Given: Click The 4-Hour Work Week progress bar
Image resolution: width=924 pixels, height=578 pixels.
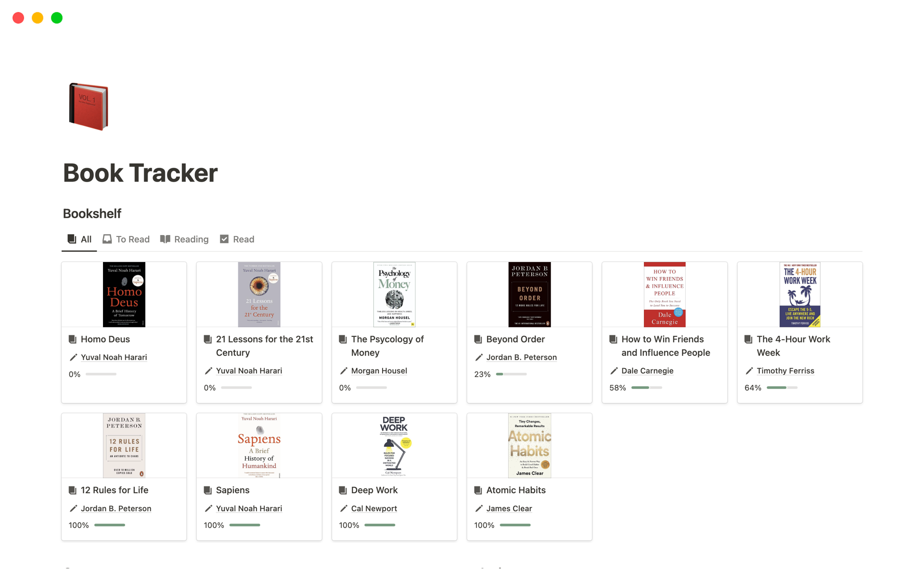Looking at the screenshot, I should pos(782,388).
